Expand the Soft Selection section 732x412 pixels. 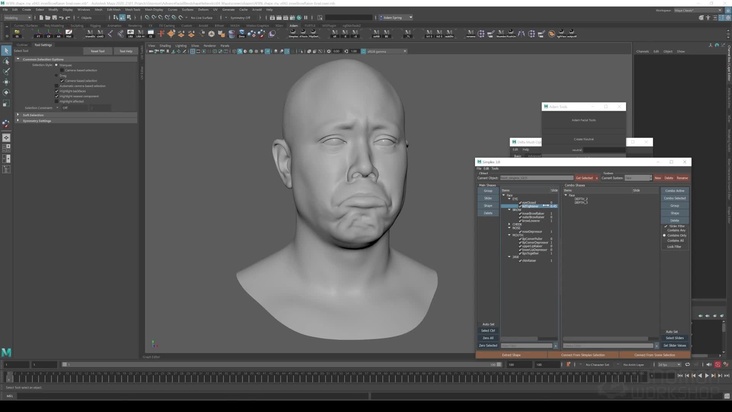tap(18, 115)
